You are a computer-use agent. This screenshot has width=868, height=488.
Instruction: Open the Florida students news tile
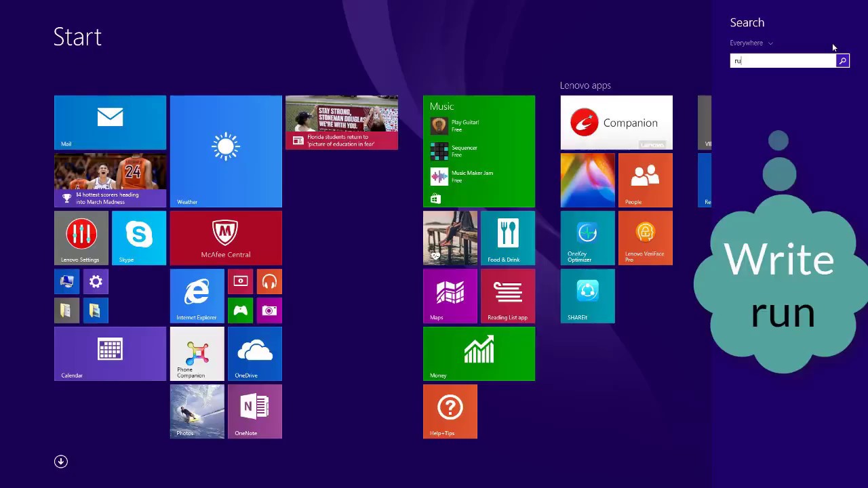[342, 123]
